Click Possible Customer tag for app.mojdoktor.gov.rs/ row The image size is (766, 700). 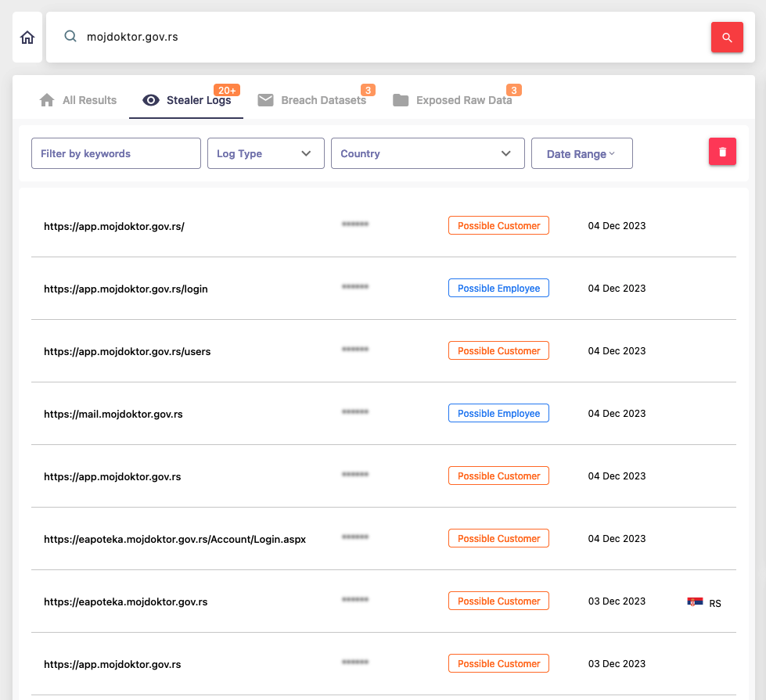[498, 226]
